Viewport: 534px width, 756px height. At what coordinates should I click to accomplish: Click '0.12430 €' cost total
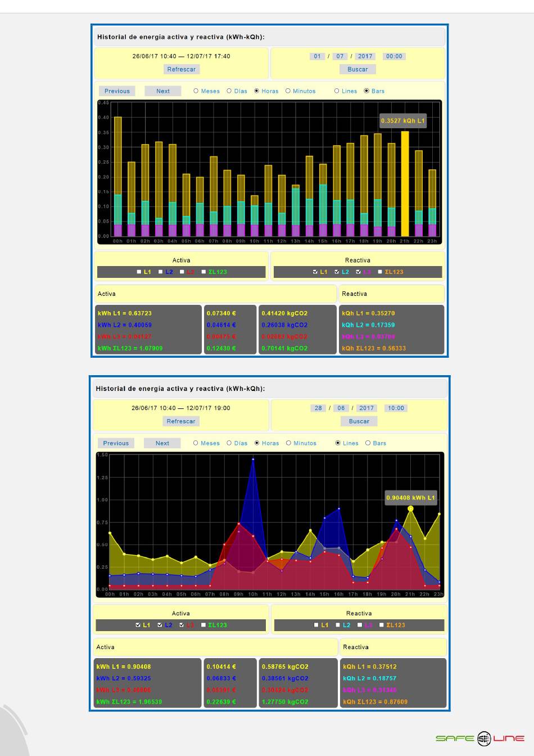click(x=221, y=348)
